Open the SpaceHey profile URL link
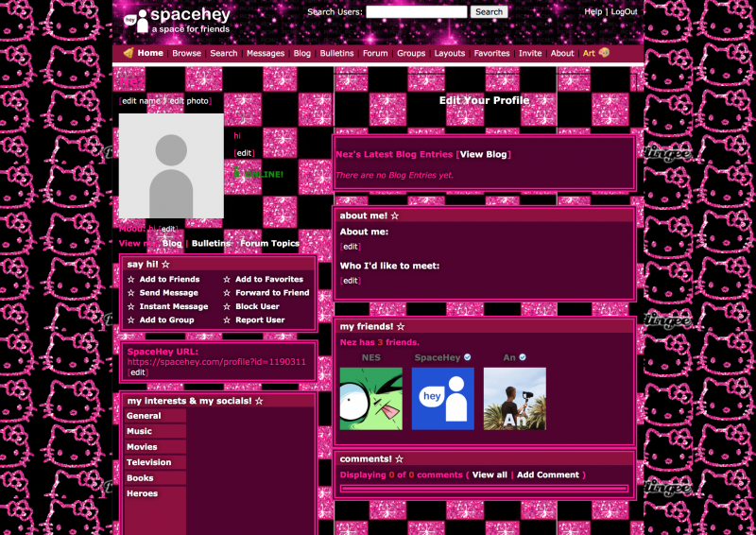756x535 pixels. [216, 362]
